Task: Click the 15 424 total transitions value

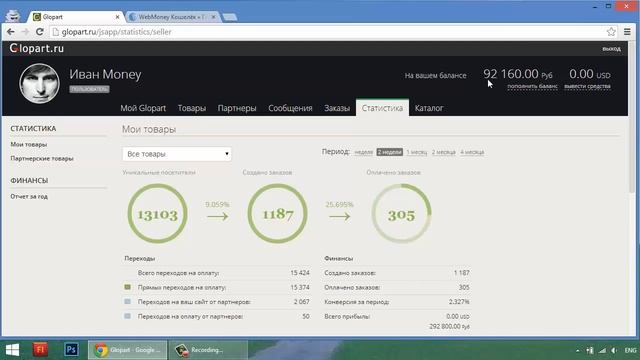Action: tap(300, 273)
